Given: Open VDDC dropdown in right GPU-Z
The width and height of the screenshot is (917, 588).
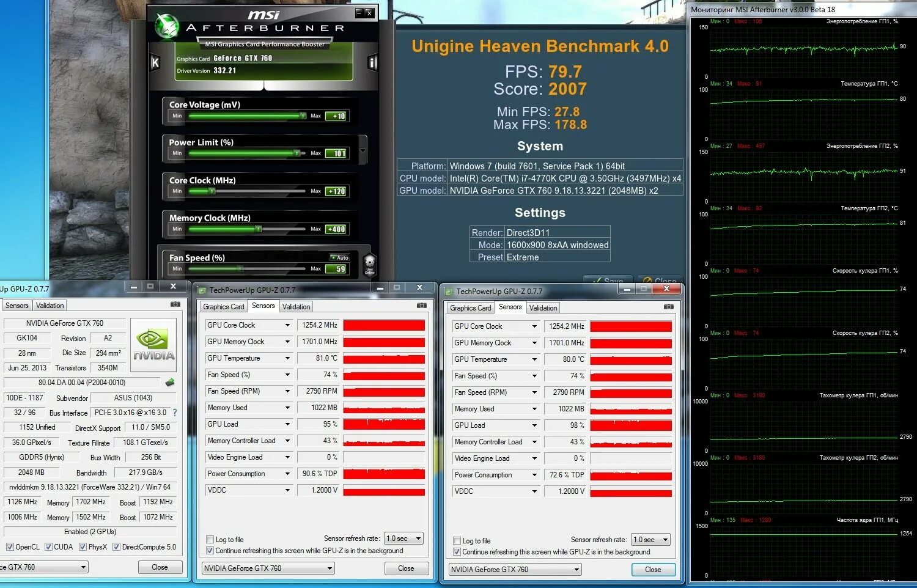Looking at the screenshot, I should pyautogui.click(x=534, y=491).
